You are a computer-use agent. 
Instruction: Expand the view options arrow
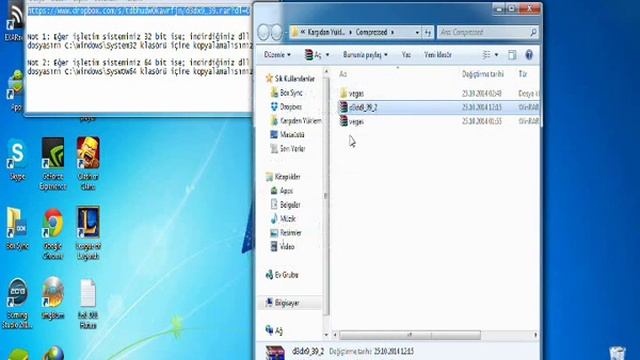tap(496, 55)
